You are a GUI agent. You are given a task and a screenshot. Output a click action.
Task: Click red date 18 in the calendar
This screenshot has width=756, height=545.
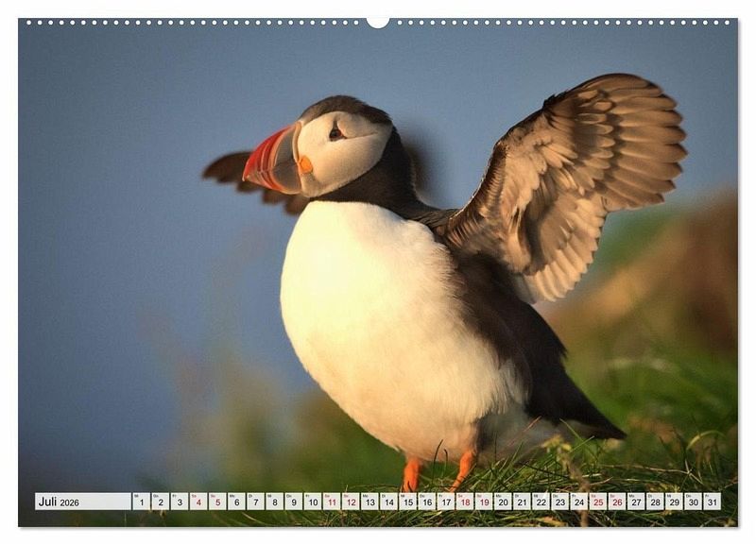click(x=464, y=502)
